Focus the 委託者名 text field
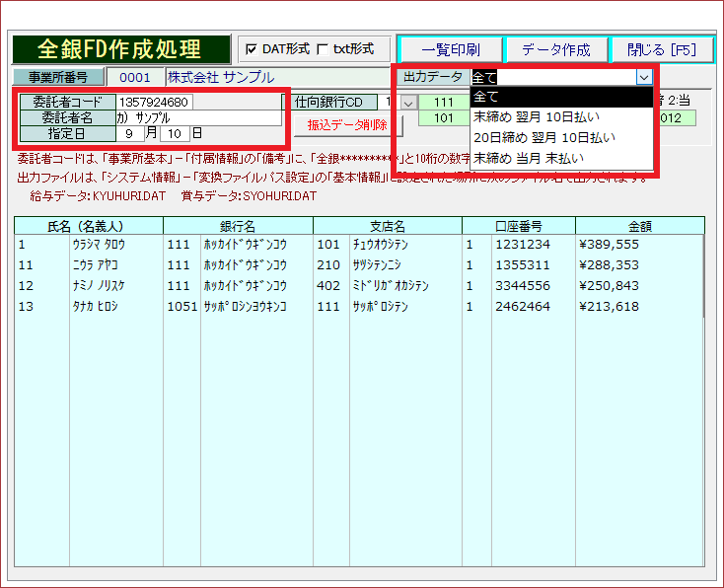724x588 pixels. (x=197, y=117)
